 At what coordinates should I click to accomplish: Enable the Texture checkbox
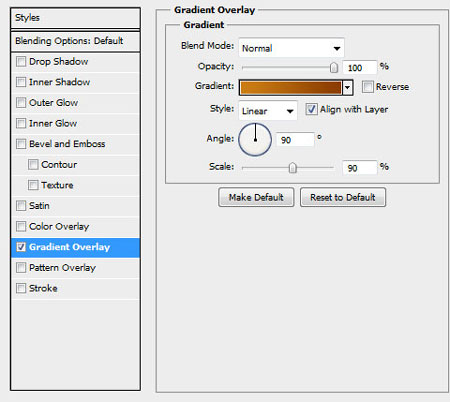pos(33,185)
